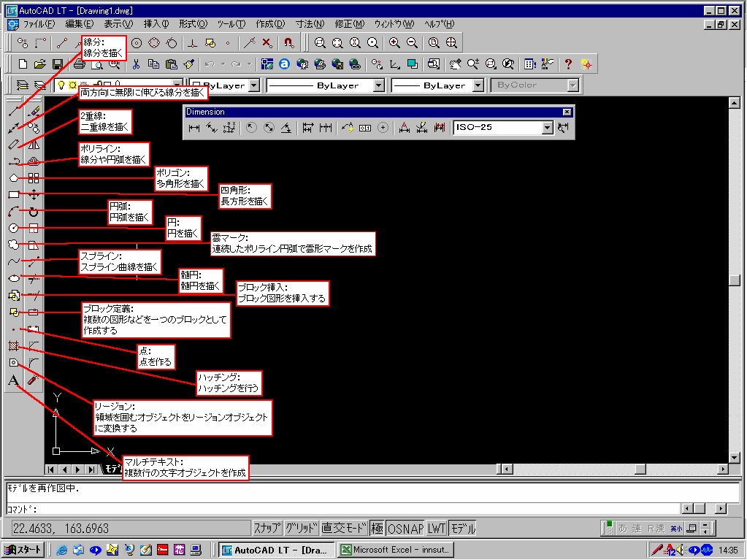The height and width of the screenshot is (560, 747).
Task: Open the Redo history dropdown arrow
Action: 249,64
